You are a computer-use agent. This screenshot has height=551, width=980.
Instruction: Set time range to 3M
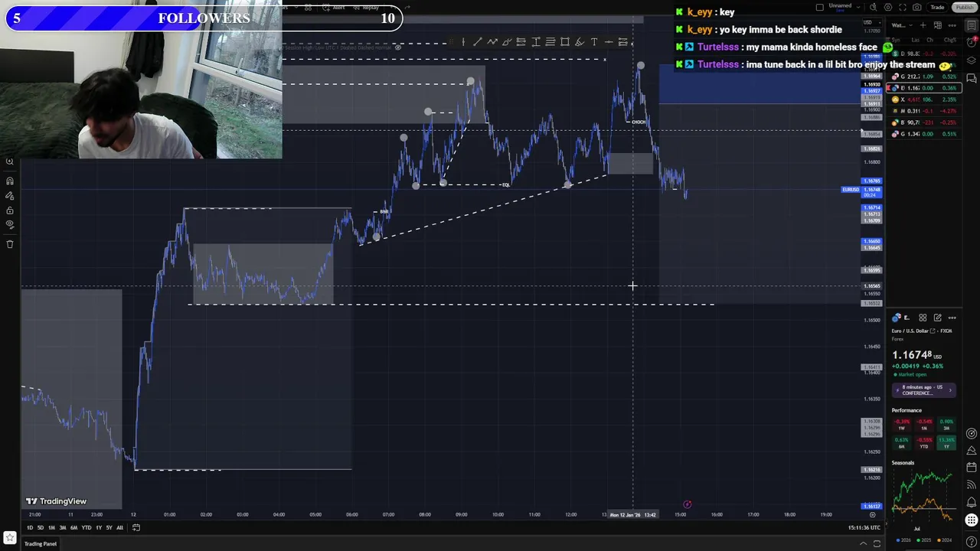(x=63, y=527)
